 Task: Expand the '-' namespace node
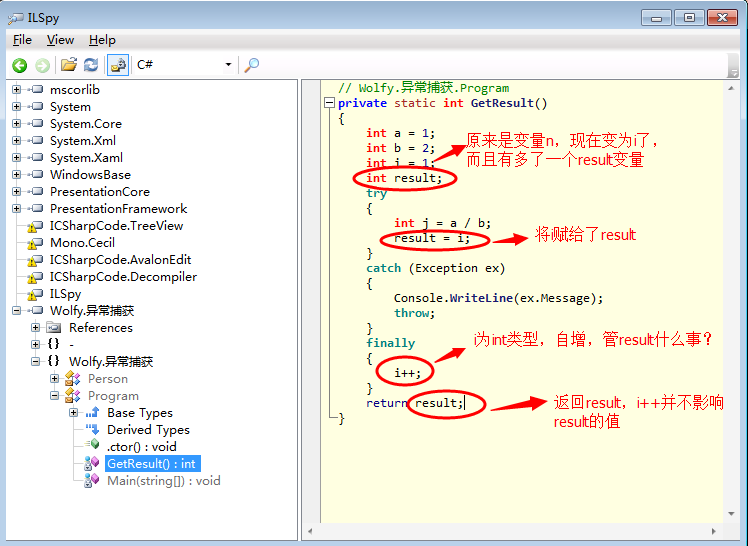[35, 344]
